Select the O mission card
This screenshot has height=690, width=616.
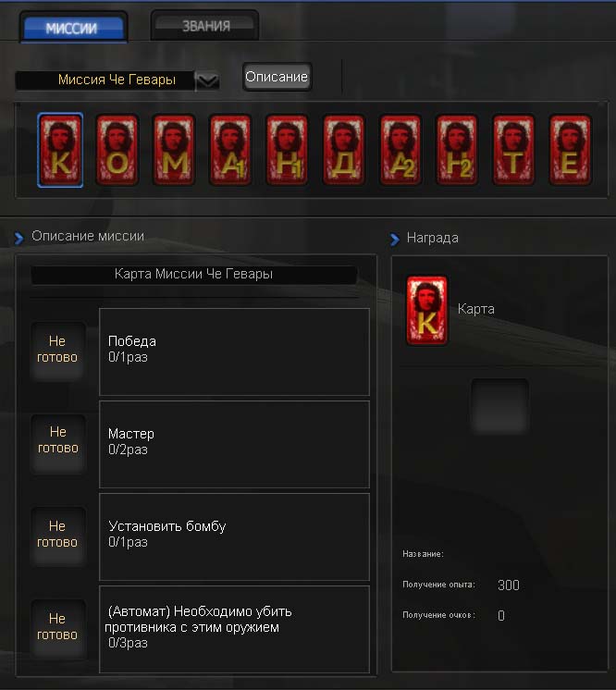[117, 150]
